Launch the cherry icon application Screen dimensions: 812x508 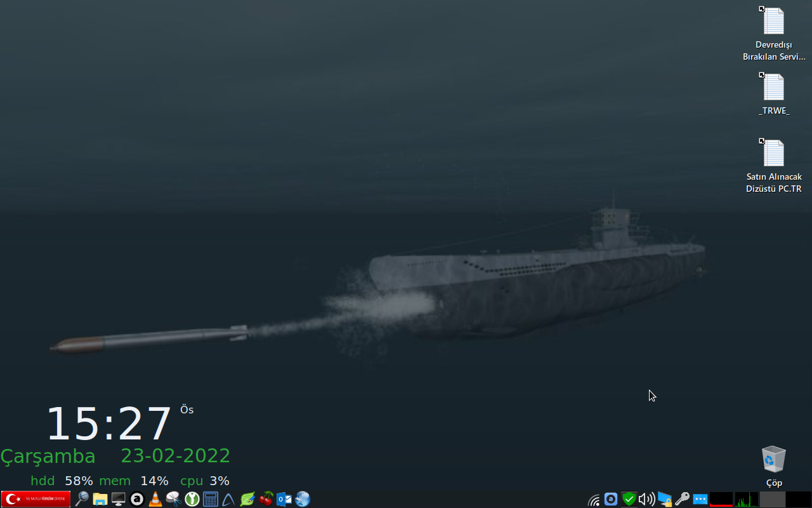point(266,499)
